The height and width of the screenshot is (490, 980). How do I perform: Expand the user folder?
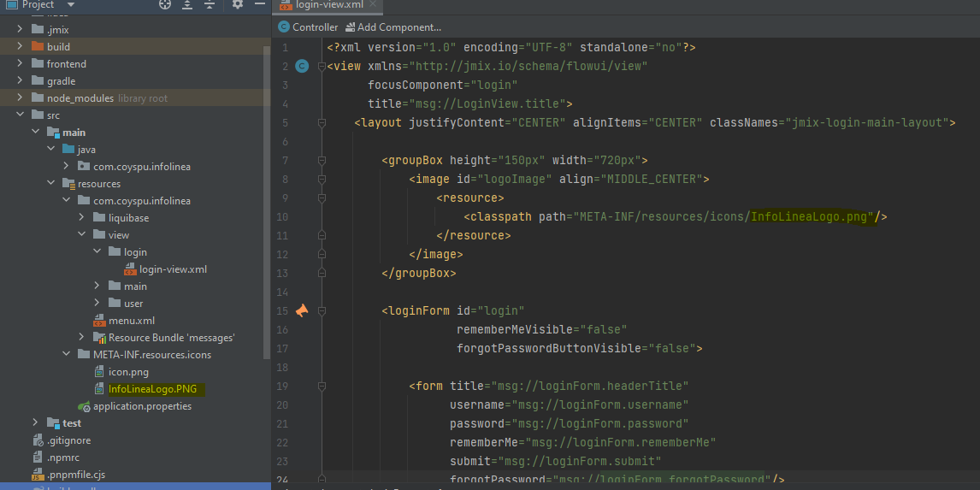tap(97, 303)
